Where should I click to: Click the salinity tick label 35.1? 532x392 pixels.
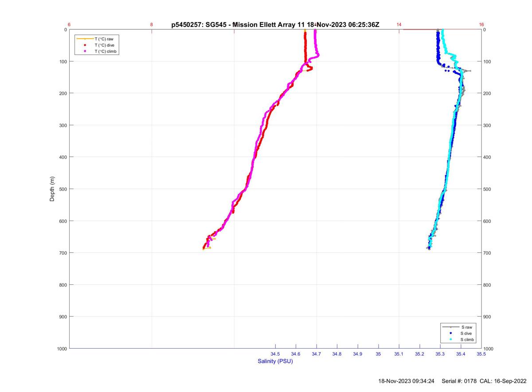(x=399, y=354)
